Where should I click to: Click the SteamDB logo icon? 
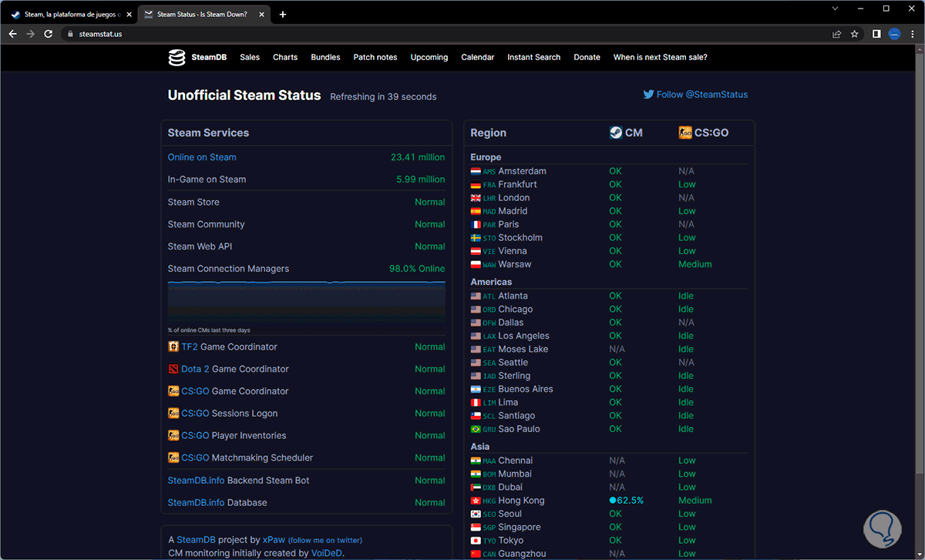[x=177, y=57]
